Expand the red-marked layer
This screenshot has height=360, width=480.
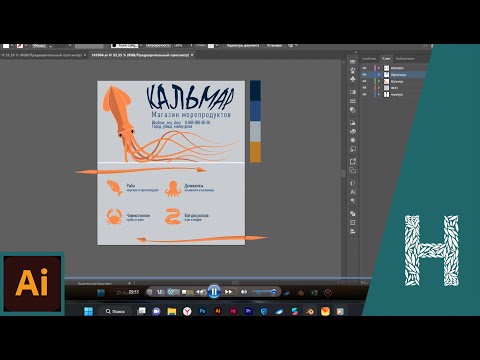[x=379, y=88]
